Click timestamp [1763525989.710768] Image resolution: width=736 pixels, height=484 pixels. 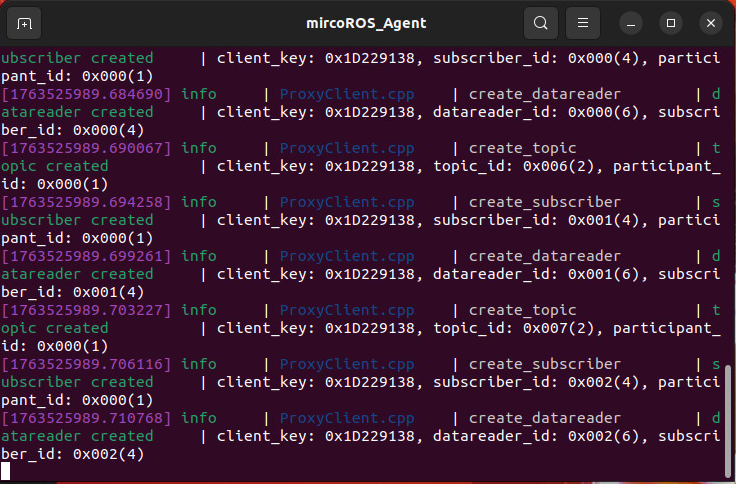point(86,418)
